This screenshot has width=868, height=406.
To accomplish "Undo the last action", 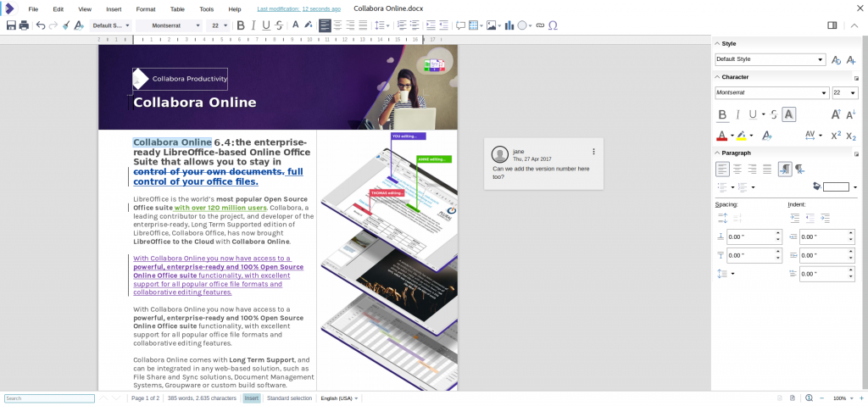I will 40,25.
